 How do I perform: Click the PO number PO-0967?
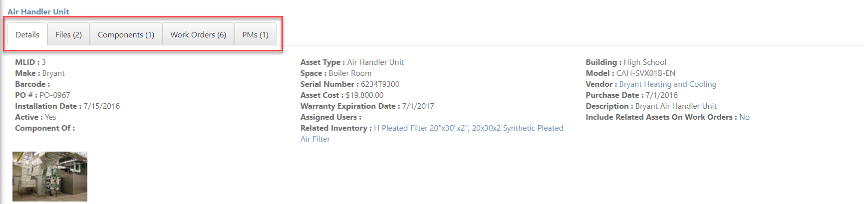55,95
